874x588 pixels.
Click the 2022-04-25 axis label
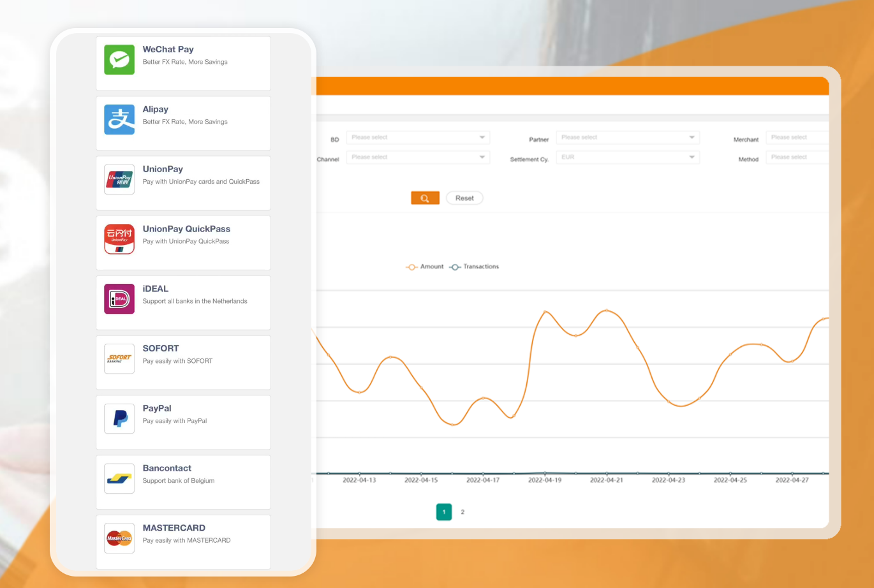(x=730, y=480)
